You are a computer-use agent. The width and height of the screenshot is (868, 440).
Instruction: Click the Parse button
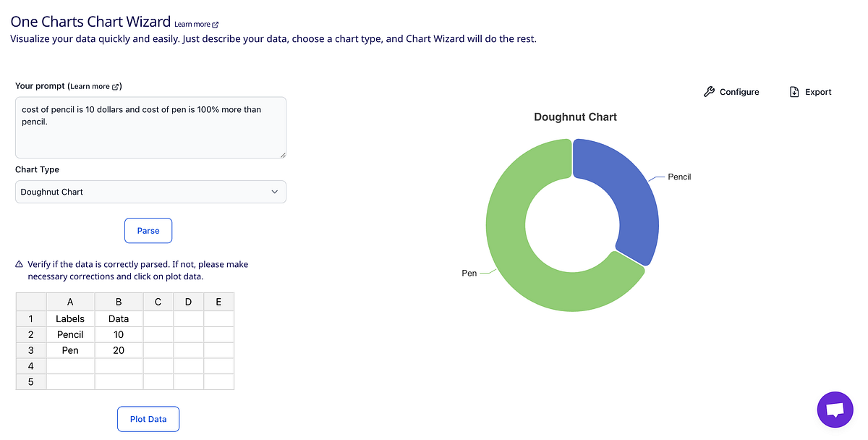[x=148, y=230]
